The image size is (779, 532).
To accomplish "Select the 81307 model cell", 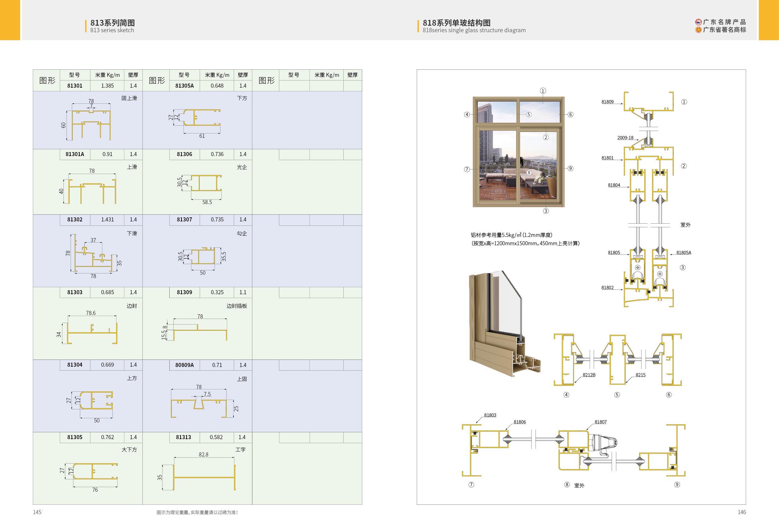I will pos(184,220).
